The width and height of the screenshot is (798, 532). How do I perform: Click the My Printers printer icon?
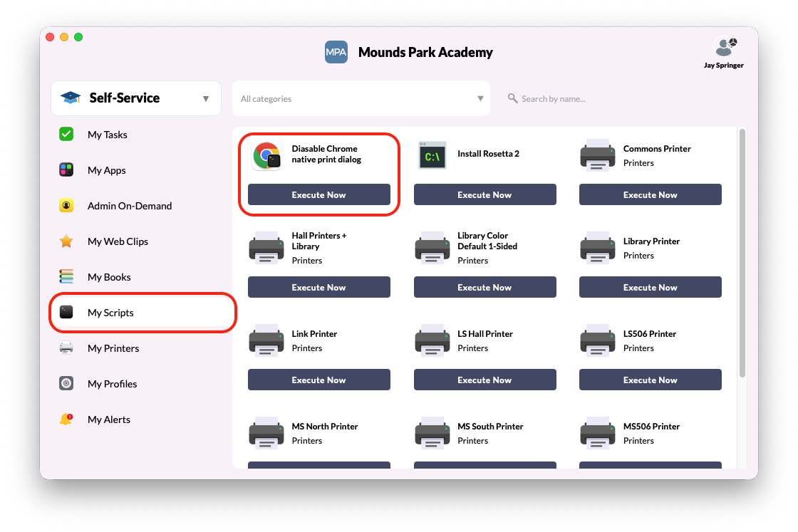66,348
